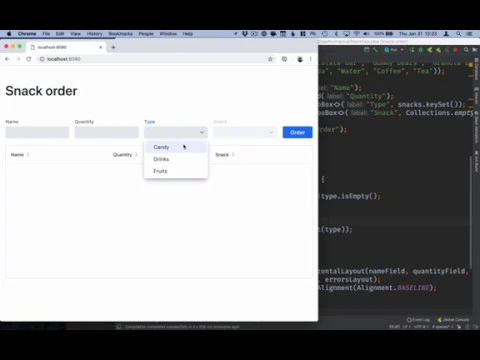Reload the localhost page
The width and height of the screenshot is (480, 360).
click(29, 59)
